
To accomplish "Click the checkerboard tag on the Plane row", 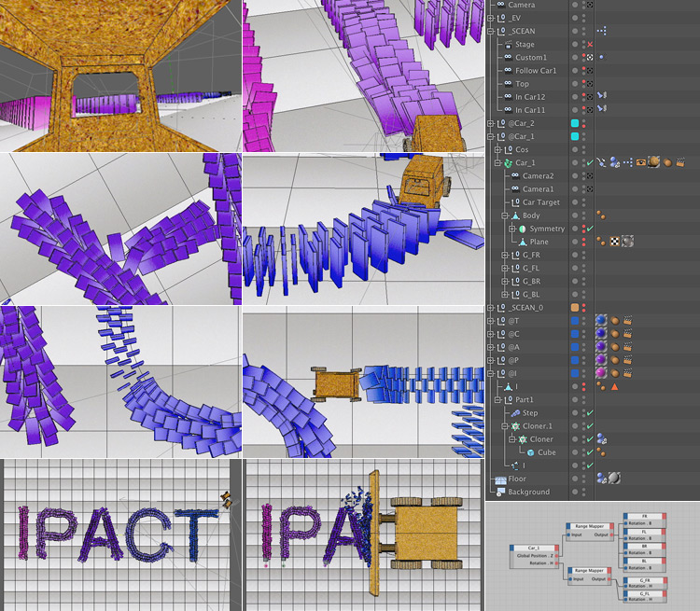I will click(x=615, y=242).
